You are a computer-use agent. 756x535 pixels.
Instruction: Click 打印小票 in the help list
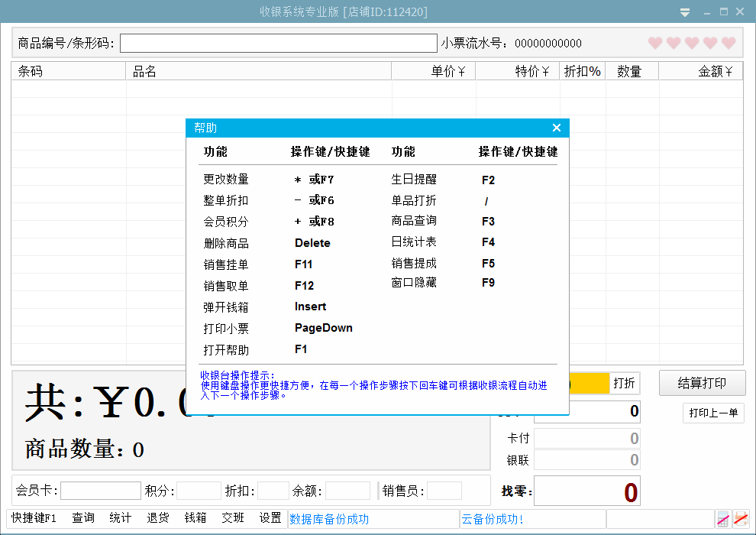click(x=225, y=329)
